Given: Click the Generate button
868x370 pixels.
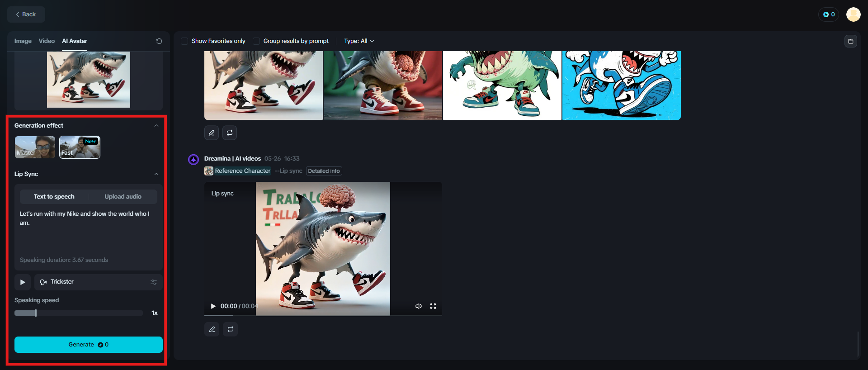Looking at the screenshot, I should tap(89, 345).
